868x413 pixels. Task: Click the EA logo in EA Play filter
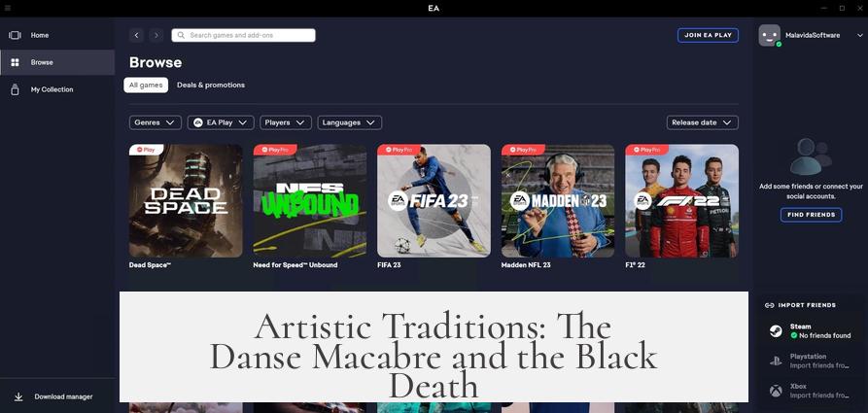pos(198,122)
